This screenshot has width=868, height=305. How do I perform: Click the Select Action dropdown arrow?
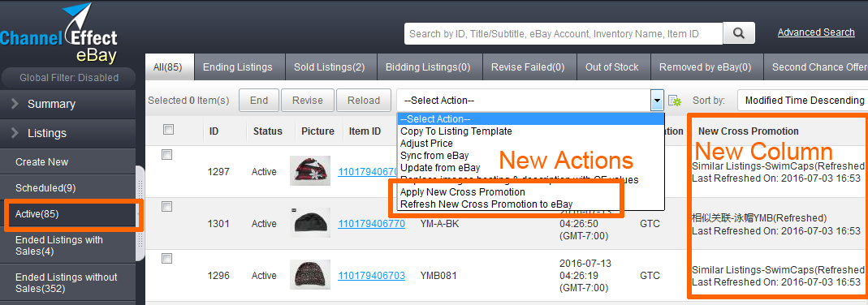pos(657,101)
